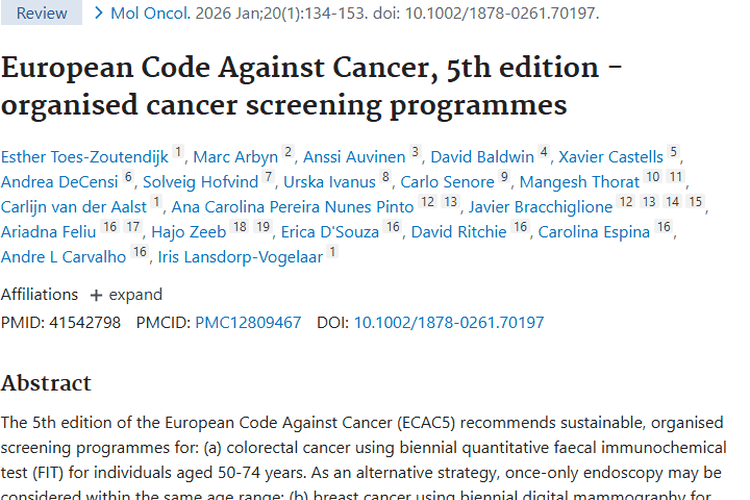
Task: Open Carlo Senore author link
Action: click(447, 182)
